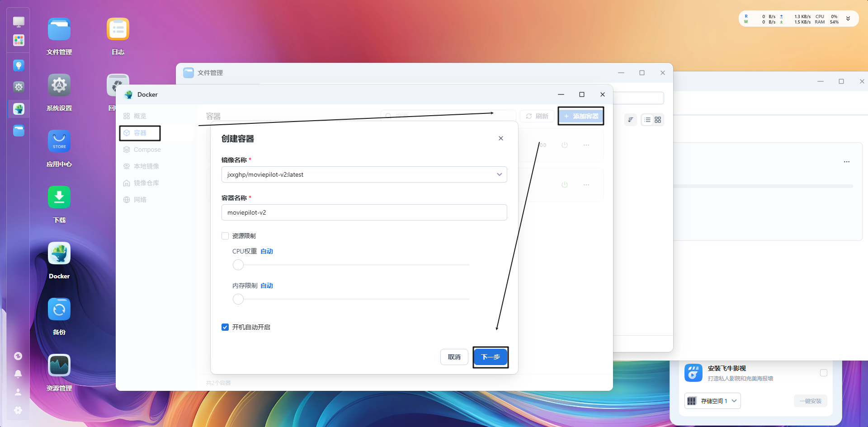This screenshot has height=427, width=868.
Task: Launch the 下载 download app
Action: (x=59, y=197)
